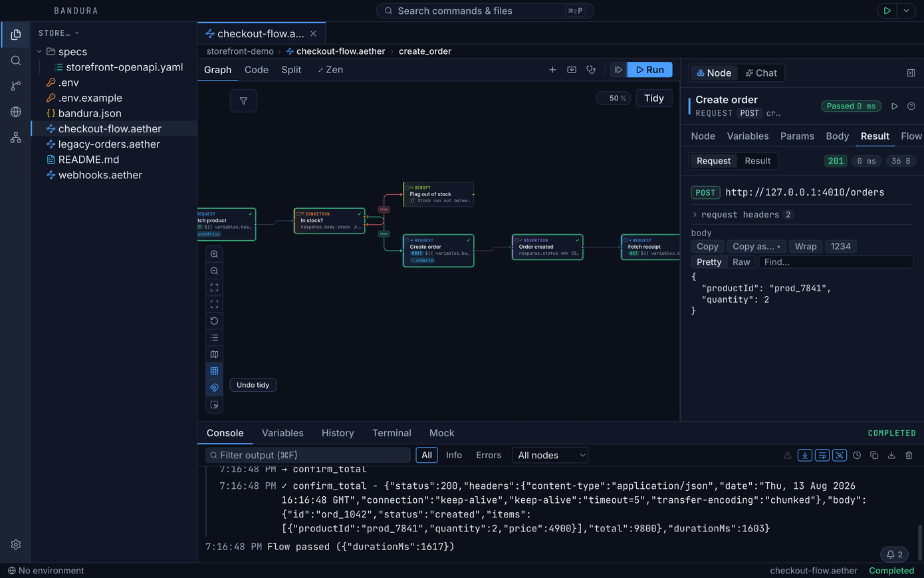Screen dimensions: 924x578
Task: Open webhooks.aether in file tree
Action: (x=100, y=175)
